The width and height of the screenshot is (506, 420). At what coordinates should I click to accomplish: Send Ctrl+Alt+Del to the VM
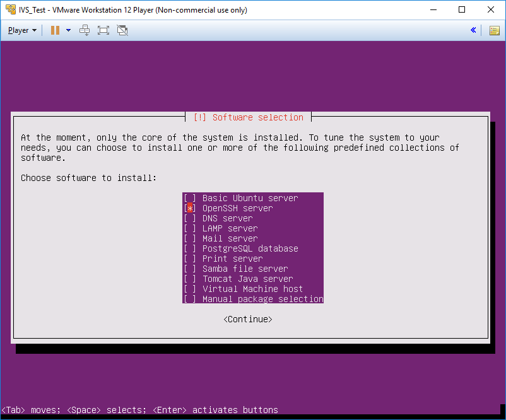(x=85, y=30)
